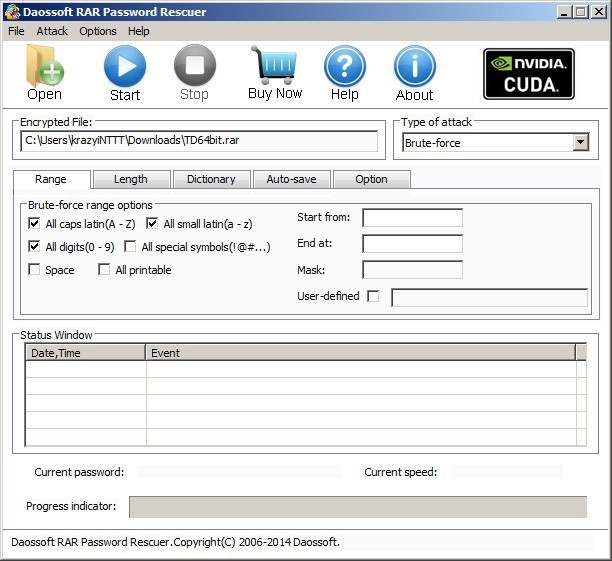Click the app icon in title bar
This screenshot has width=612, height=561.
pos(12,11)
